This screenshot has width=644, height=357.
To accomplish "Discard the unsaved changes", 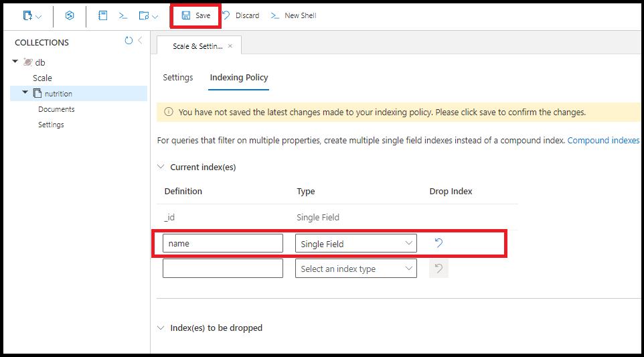I will coord(241,15).
